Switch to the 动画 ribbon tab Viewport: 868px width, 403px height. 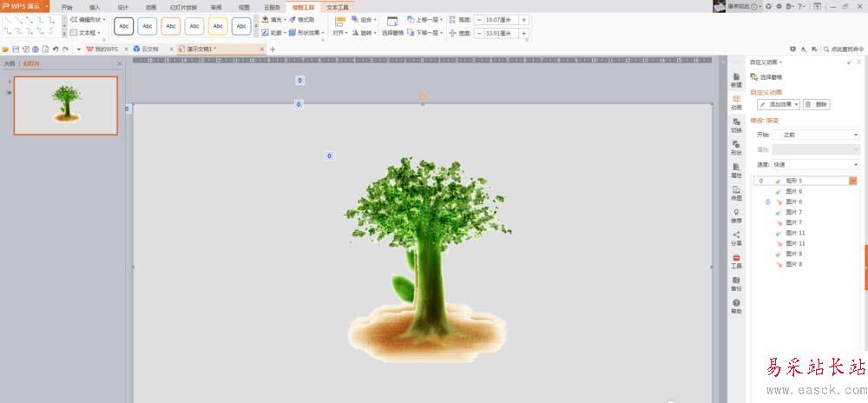(151, 7)
